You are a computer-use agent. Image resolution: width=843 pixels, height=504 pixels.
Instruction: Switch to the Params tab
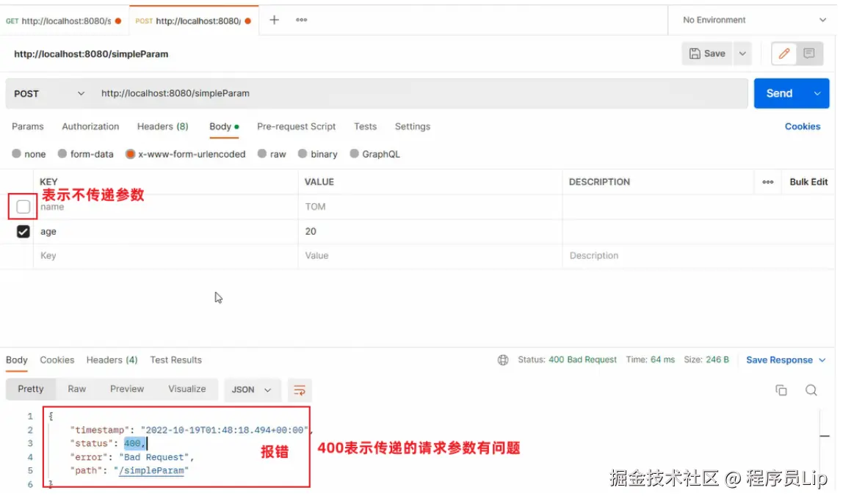coord(27,127)
